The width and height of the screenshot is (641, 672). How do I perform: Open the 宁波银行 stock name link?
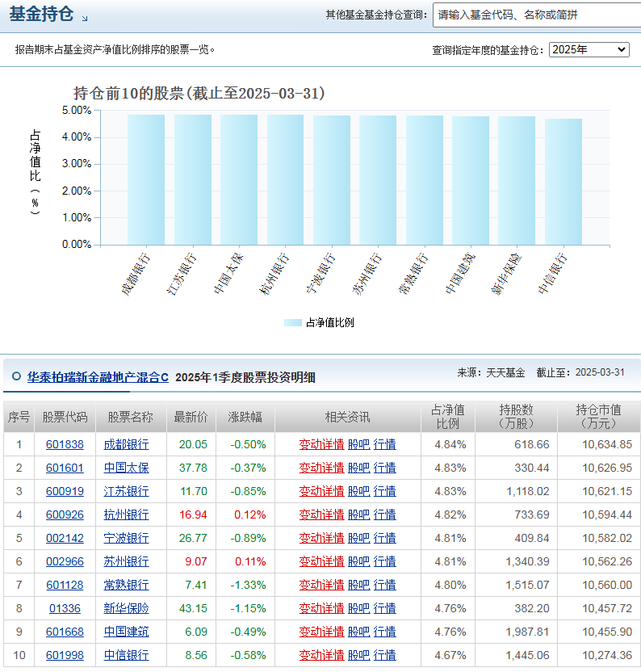[x=127, y=538]
